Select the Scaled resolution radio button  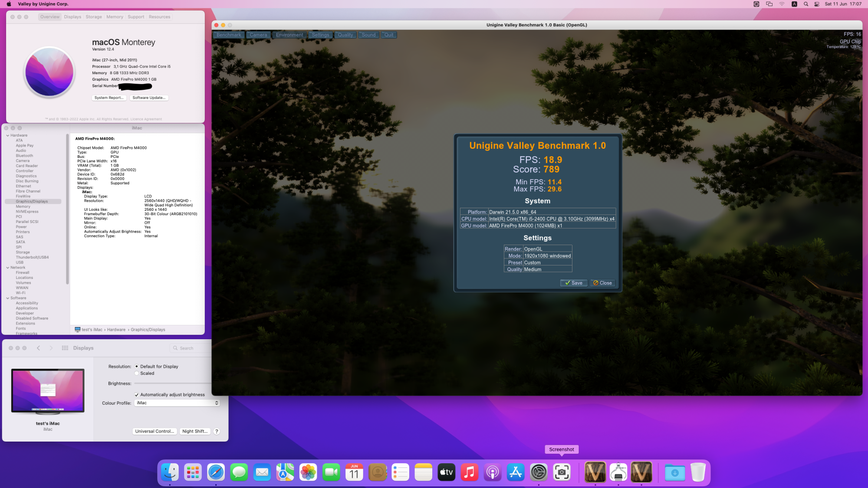click(x=137, y=373)
